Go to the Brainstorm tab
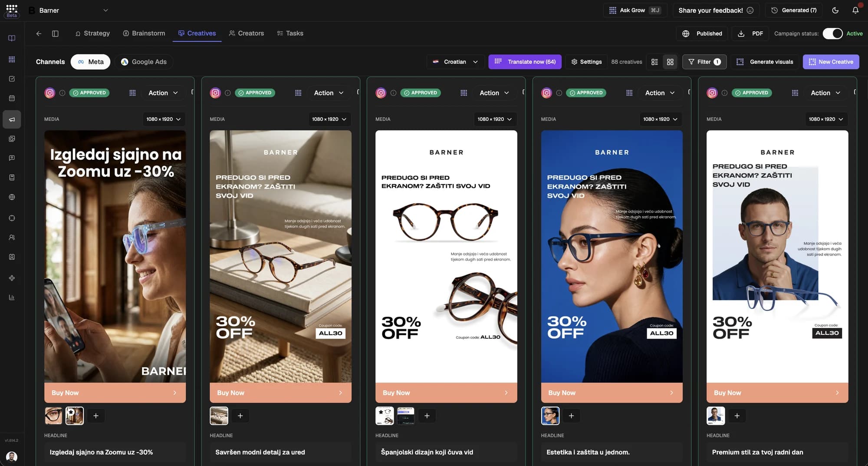The width and height of the screenshot is (868, 466). [x=144, y=33]
